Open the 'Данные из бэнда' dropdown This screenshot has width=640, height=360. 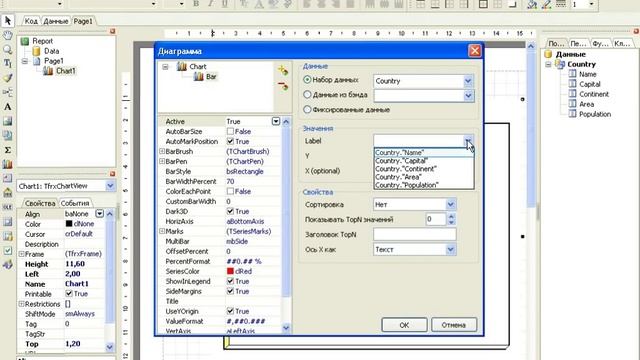(468, 96)
